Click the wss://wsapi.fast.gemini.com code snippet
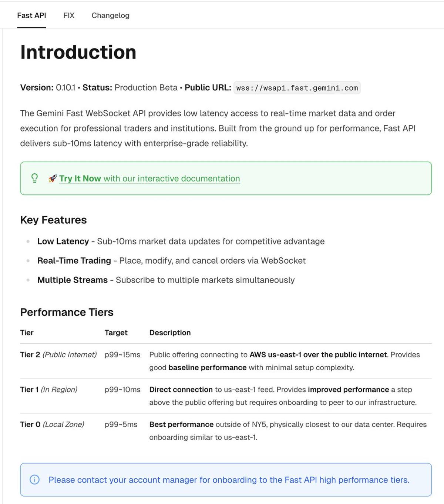The image size is (444, 504). click(296, 88)
